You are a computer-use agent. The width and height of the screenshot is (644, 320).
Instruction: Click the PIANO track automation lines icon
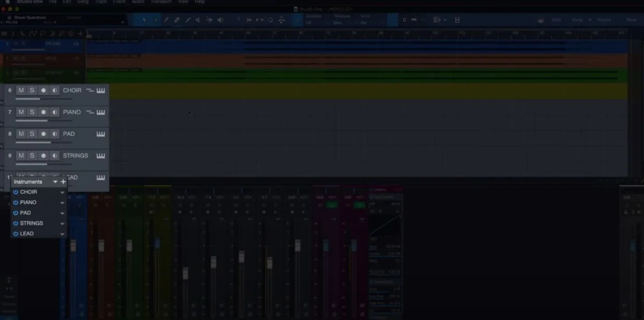(x=90, y=112)
